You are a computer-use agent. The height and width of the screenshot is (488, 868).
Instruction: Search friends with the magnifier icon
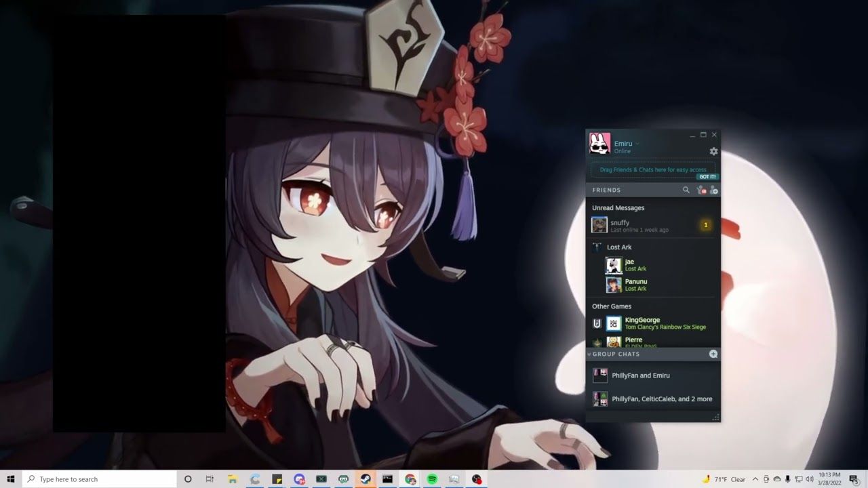click(686, 190)
